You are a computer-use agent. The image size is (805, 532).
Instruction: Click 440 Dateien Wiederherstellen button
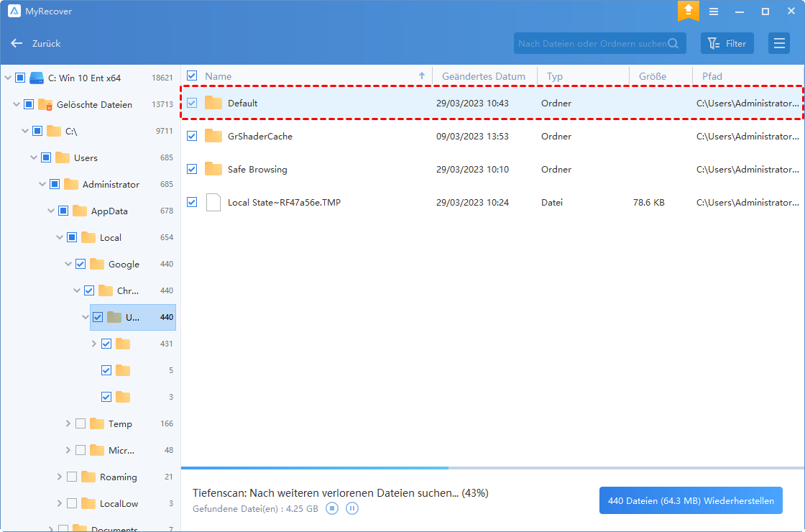pyautogui.click(x=691, y=500)
